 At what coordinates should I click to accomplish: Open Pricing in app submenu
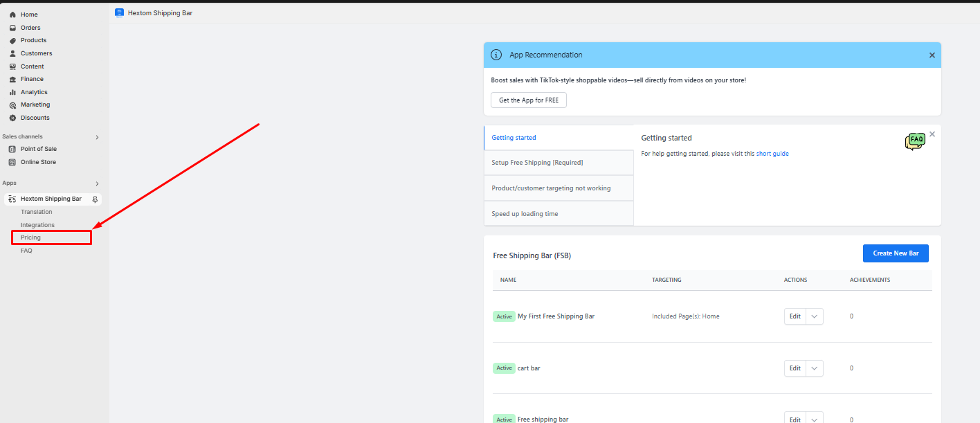[x=30, y=237]
